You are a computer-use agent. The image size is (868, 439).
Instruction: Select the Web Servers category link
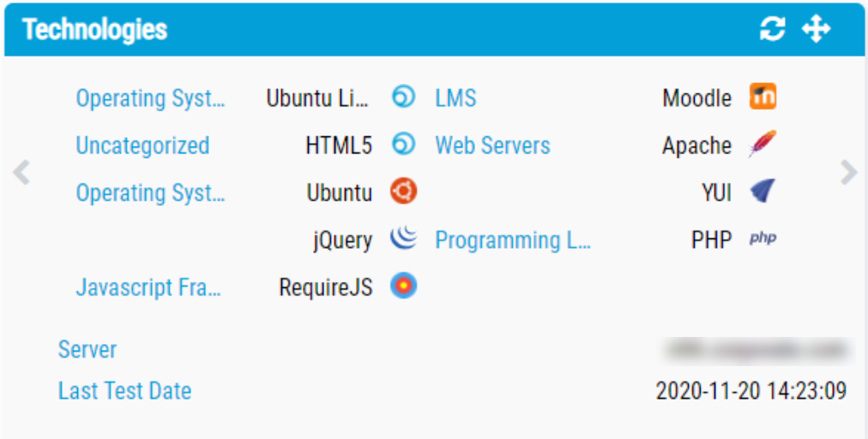(x=492, y=146)
